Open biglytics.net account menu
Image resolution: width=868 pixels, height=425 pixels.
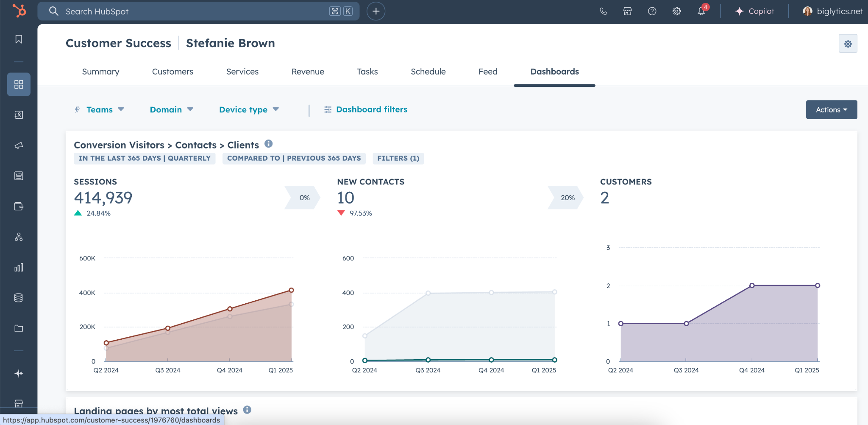point(833,11)
